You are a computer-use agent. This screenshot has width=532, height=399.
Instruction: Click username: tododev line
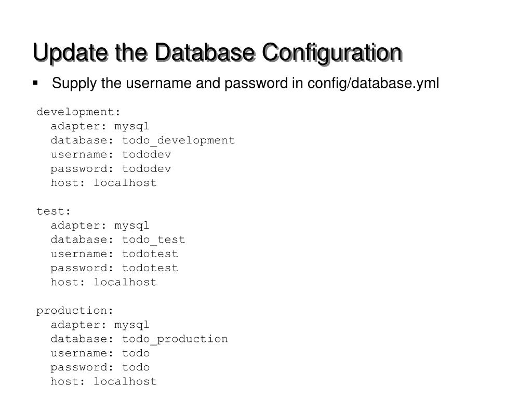(x=111, y=155)
